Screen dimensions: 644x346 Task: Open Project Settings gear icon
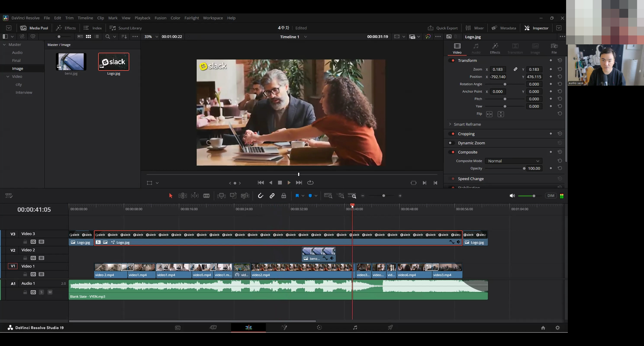coord(557,328)
